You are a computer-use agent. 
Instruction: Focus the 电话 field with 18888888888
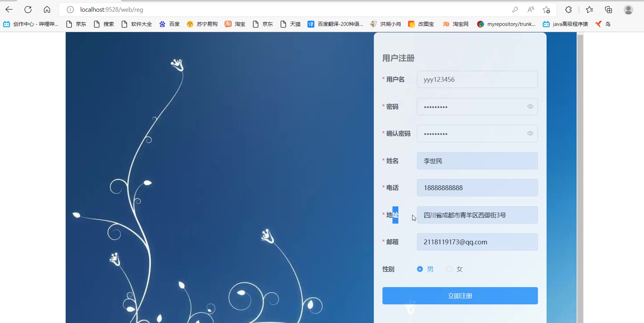pyautogui.click(x=477, y=188)
